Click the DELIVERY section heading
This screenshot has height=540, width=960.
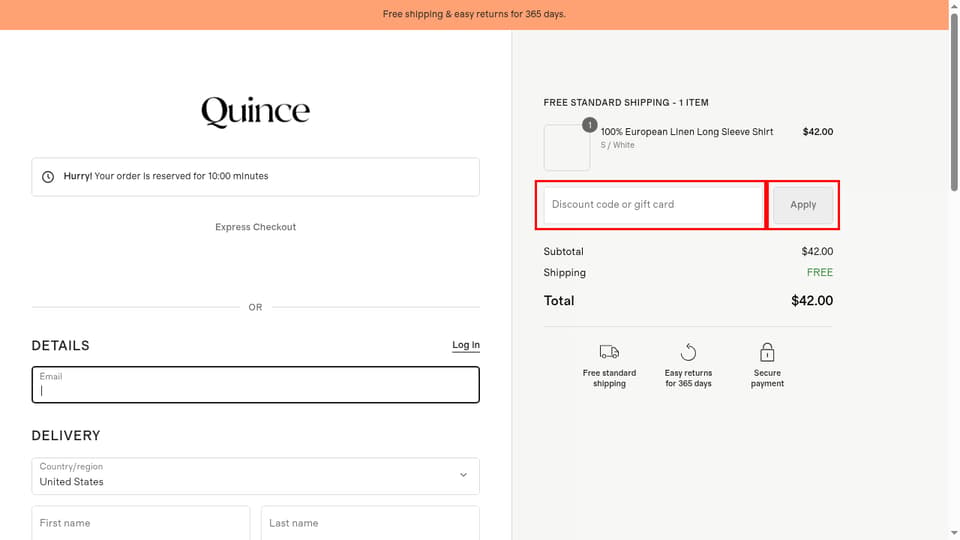click(66, 435)
